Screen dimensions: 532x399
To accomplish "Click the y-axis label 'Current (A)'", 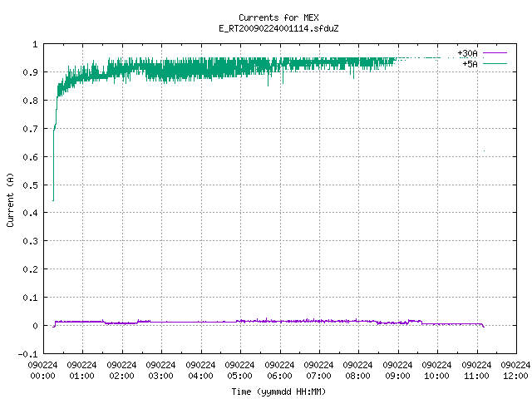I will pos(10,199).
